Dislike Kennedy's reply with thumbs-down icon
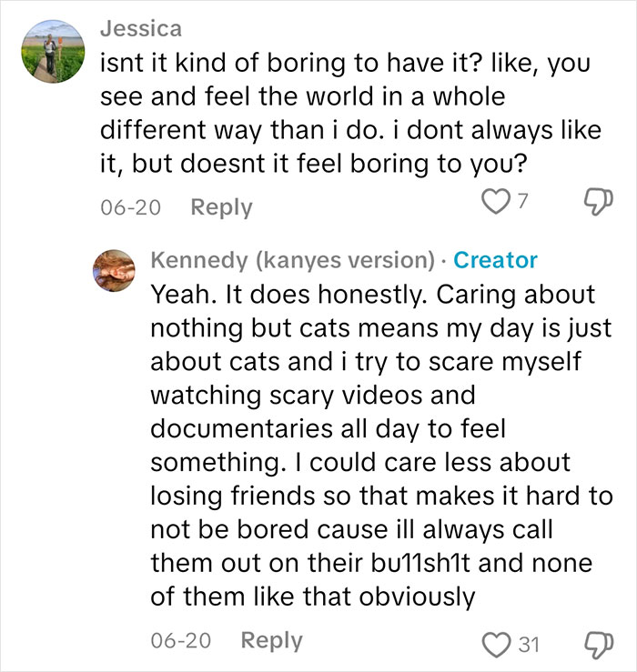The width and height of the screenshot is (637, 672). 600,645
